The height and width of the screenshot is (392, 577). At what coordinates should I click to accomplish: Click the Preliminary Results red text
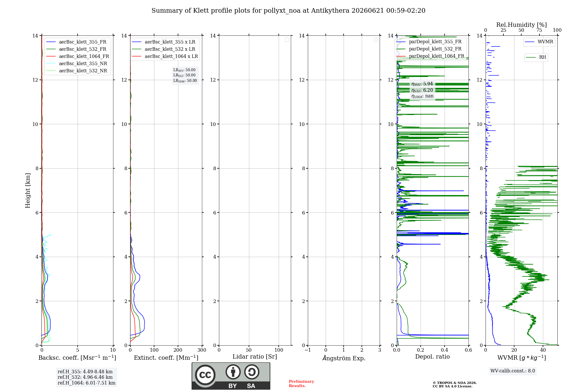301,384
